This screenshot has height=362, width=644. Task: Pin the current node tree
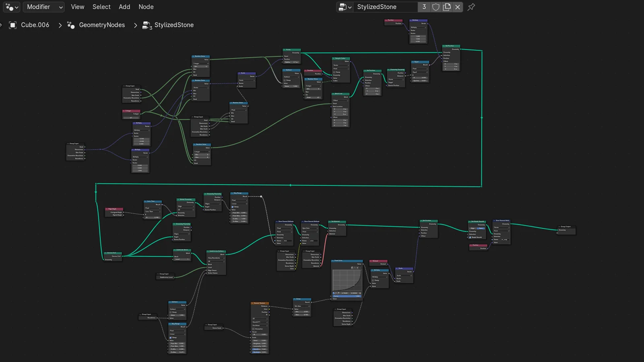[471, 7]
